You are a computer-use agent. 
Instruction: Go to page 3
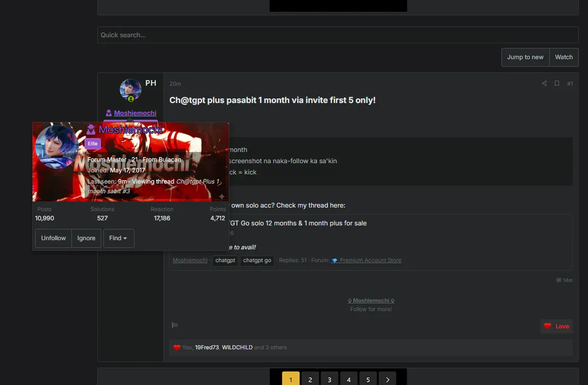pyautogui.click(x=329, y=379)
